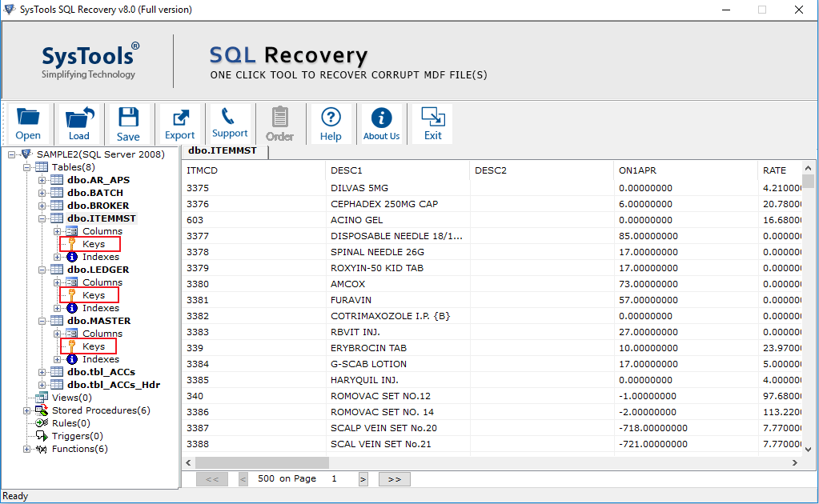Click the Views node icon
Screen dimensions: 819x504
(42, 397)
